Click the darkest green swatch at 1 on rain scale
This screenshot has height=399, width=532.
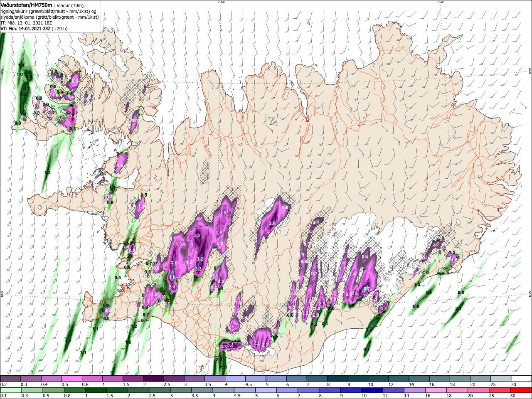(x=96, y=390)
